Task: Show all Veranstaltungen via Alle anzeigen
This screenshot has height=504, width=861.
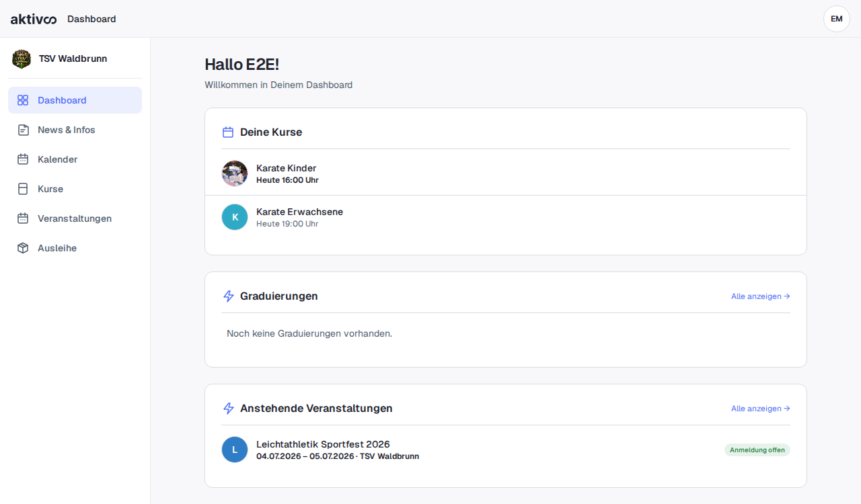Action: 760,409
